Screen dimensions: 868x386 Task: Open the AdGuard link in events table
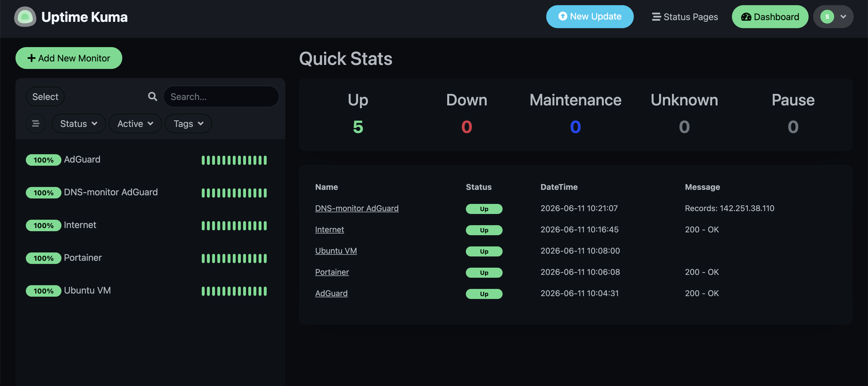point(331,293)
